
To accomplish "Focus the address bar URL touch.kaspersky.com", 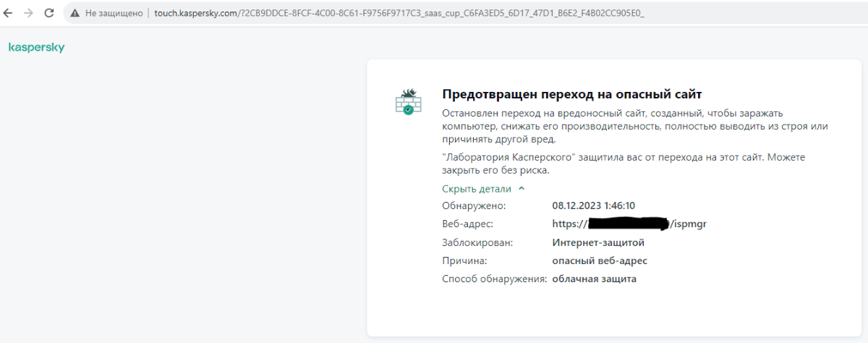I will point(399,13).
